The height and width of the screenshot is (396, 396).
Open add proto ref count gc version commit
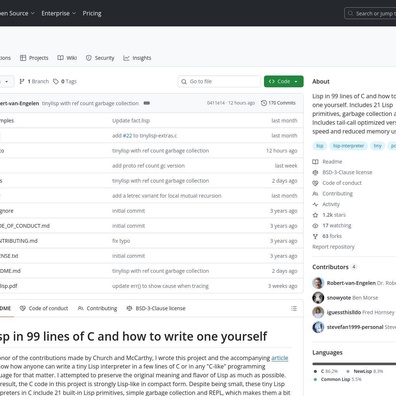[x=148, y=166]
